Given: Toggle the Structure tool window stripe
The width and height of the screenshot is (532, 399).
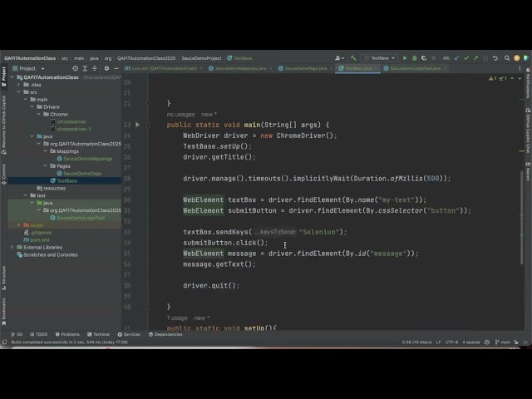Looking at the screenshot, I should click(x=3, y=278).
